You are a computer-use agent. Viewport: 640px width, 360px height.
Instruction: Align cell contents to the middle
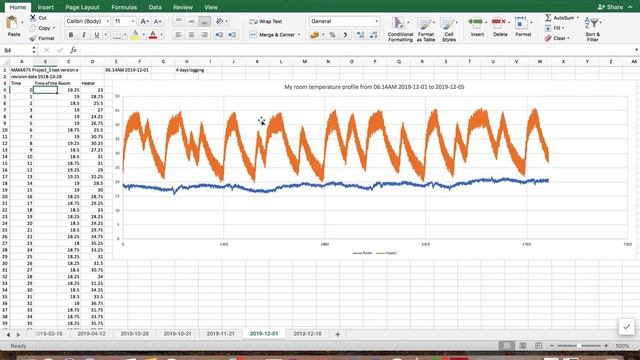(191, 21)
